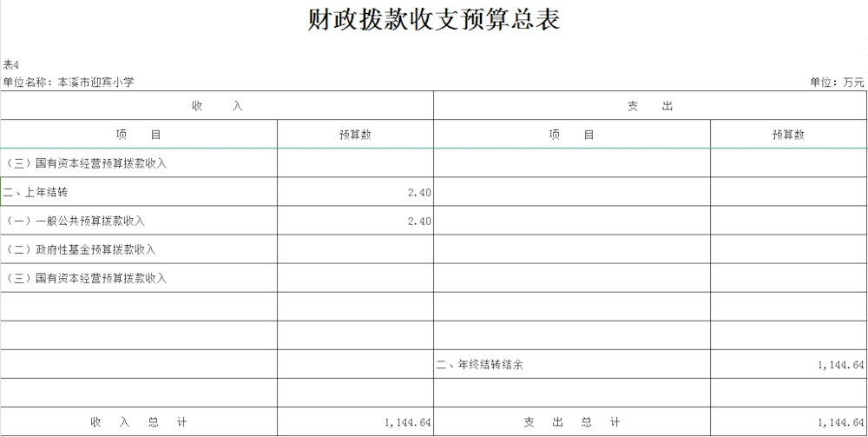
Task: Select 国有资本经营预算拨款收入 cell just above 上年结转
Action: point(139,163)
